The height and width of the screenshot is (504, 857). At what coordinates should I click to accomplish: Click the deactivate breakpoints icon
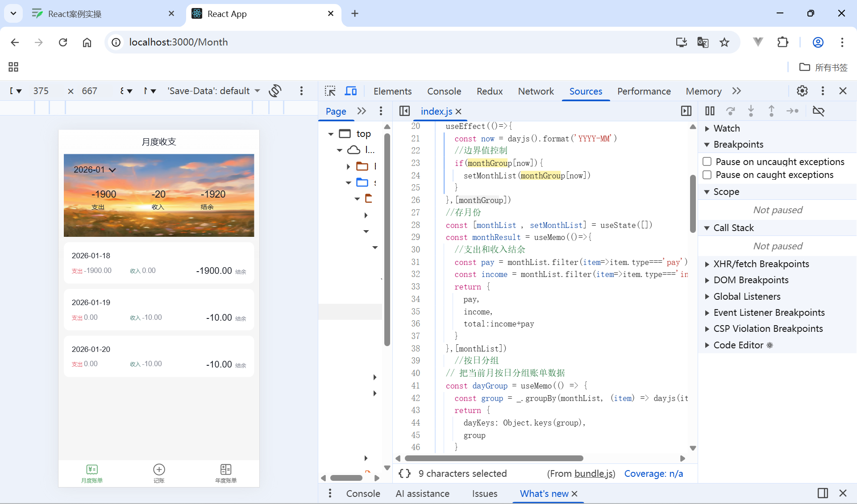[x=818, y=111]
